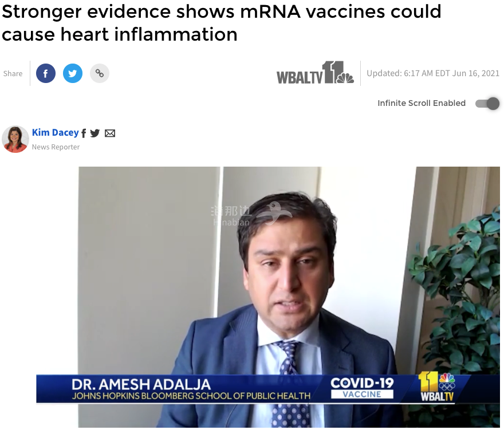Click the article headline

(x=221, y=23)
